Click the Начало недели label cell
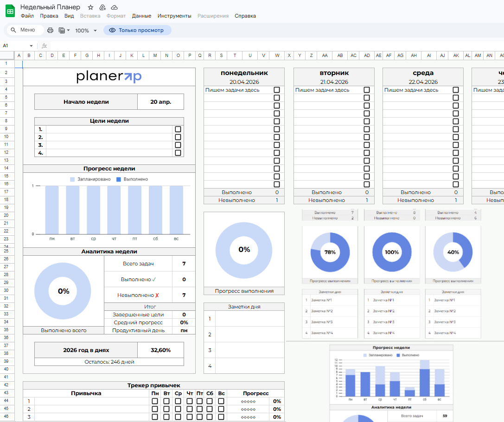 86,102
